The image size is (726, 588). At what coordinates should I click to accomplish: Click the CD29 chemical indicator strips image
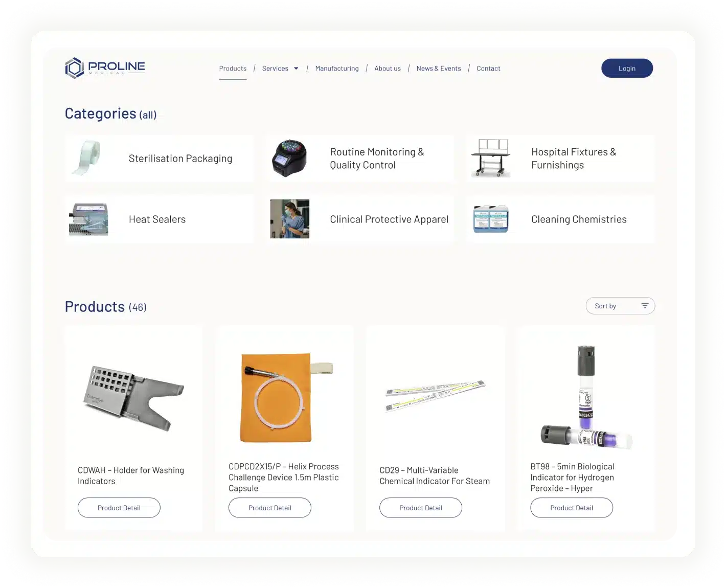coord(435,395)
